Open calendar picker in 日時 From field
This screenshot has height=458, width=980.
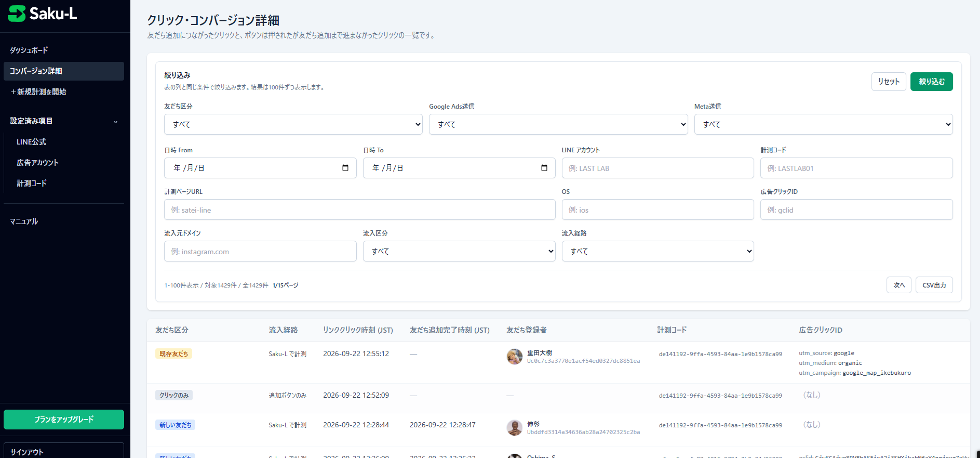click(345, 168)
